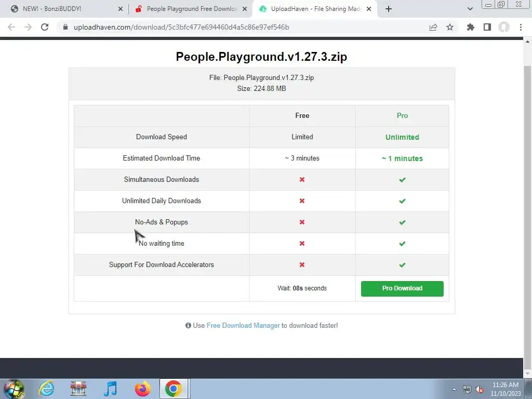Viewport: 532px width, 399px height.
Task: Click green check in No waiting time row
Action: point(402,244)
